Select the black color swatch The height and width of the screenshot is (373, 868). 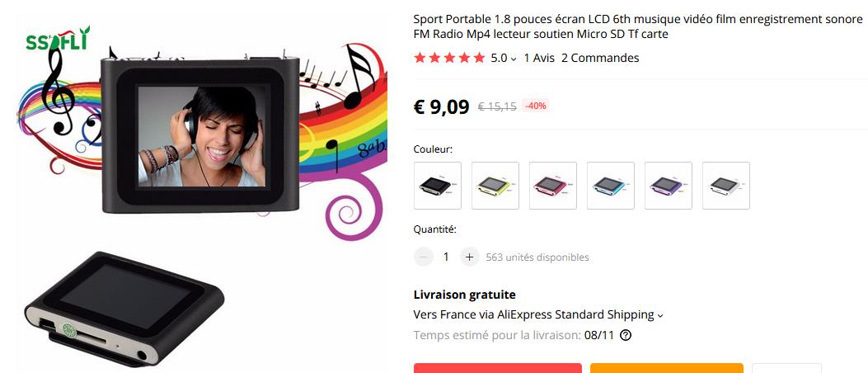pos(438,186)
